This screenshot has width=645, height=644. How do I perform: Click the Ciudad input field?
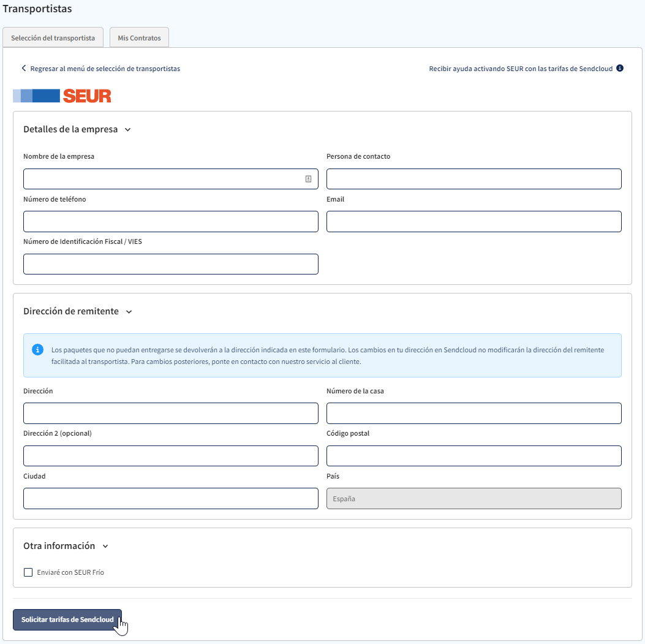(x=171, y=498)
